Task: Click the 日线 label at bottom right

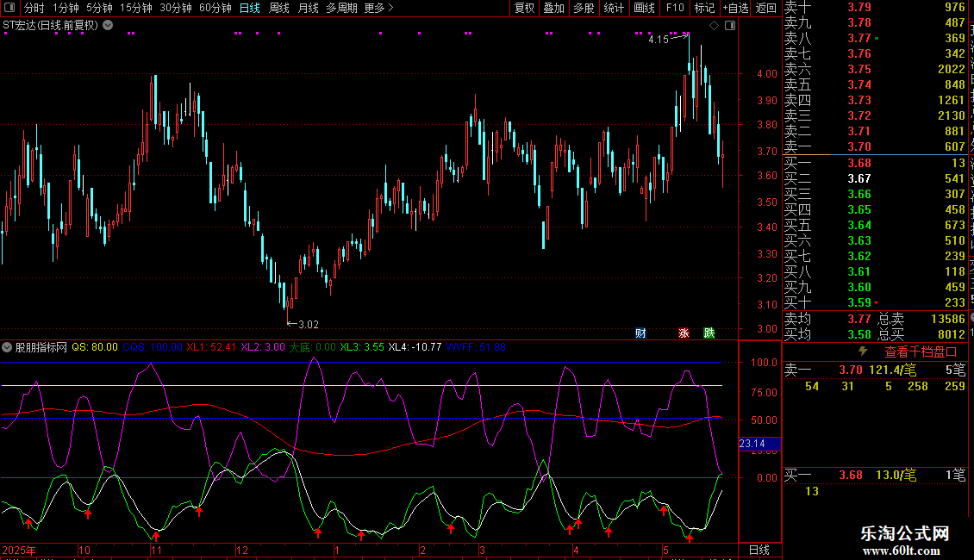Action: (x=759, y=550)
